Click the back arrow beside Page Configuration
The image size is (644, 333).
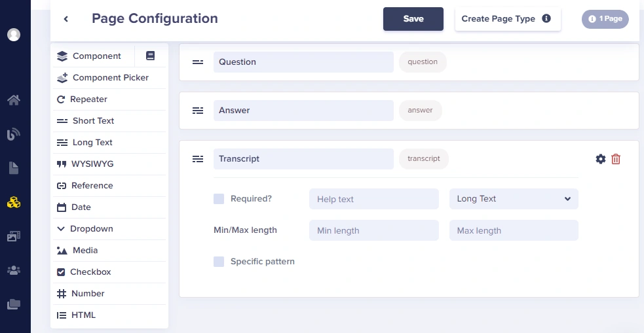[x=66, y=19]
